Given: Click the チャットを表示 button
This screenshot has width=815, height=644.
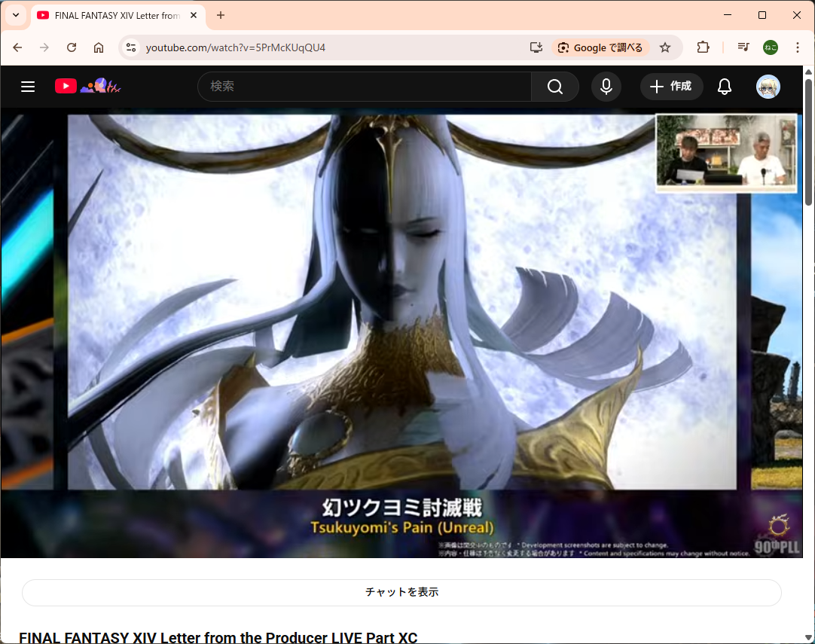Looking at the screenshot, I should [x=401, y=592].
